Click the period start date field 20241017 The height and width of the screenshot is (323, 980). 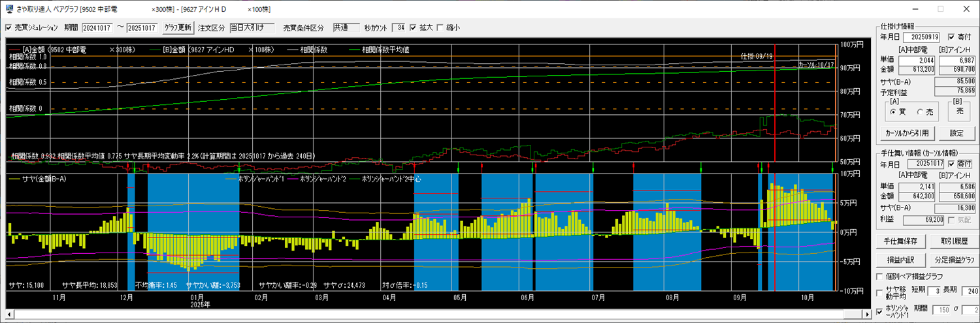click(98, 28)
